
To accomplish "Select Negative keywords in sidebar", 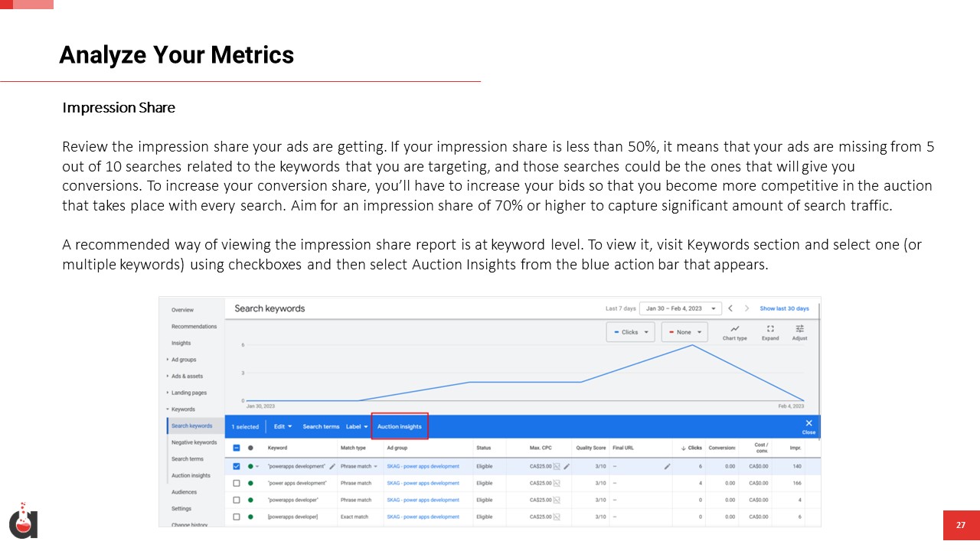I will 194,442.
